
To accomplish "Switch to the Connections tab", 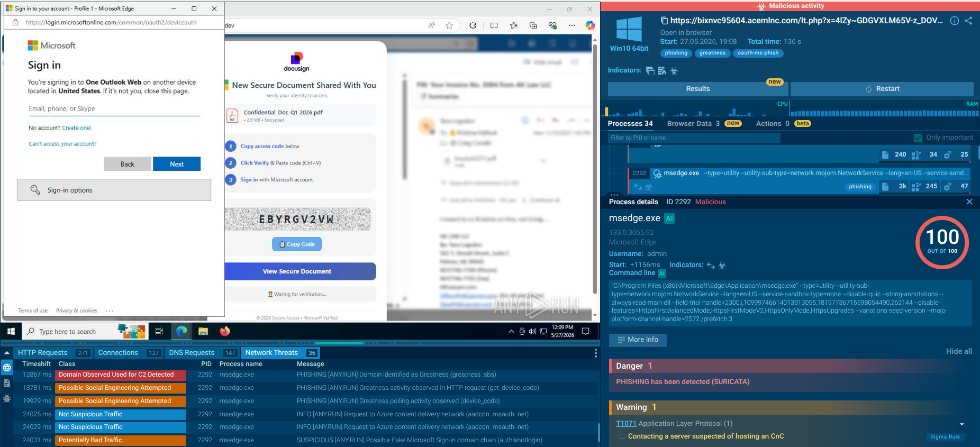I will (x=129, y=353).
